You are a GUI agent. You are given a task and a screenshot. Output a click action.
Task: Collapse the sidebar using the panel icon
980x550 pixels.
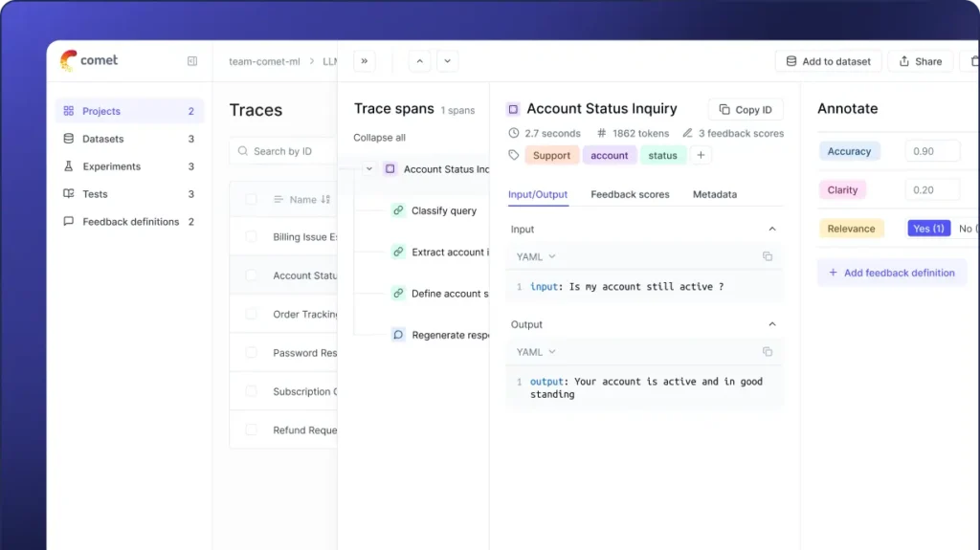pyautogui.click(x=192, y=61)
